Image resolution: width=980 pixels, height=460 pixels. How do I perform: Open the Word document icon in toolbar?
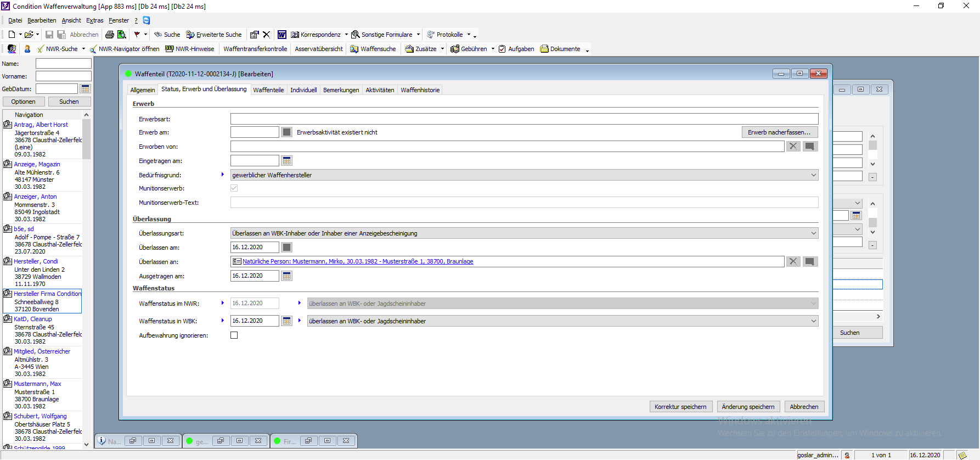click(x=281, y=35)
